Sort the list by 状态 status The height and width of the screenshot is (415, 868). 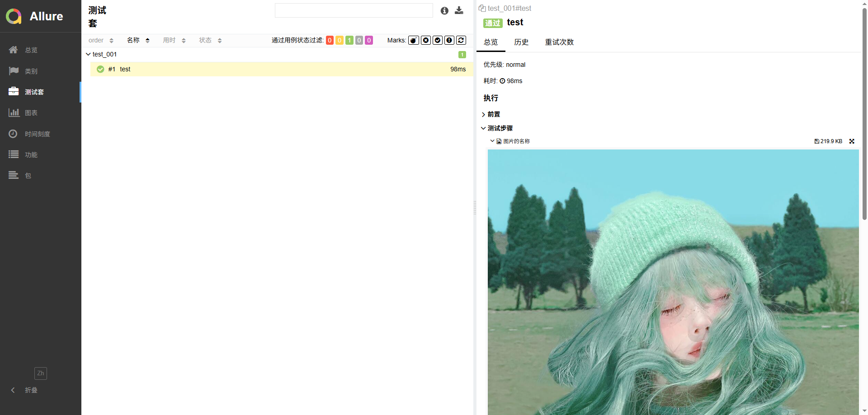210,41
